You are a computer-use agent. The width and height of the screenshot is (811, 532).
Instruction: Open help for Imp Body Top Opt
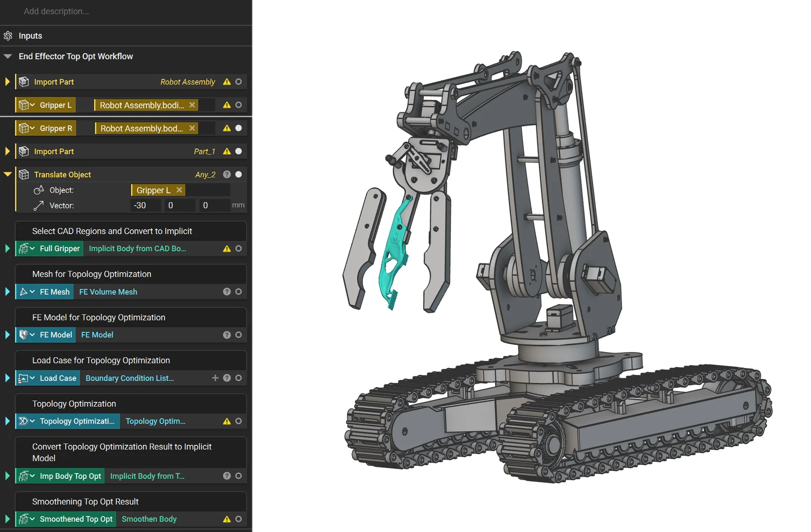point(227,476)
